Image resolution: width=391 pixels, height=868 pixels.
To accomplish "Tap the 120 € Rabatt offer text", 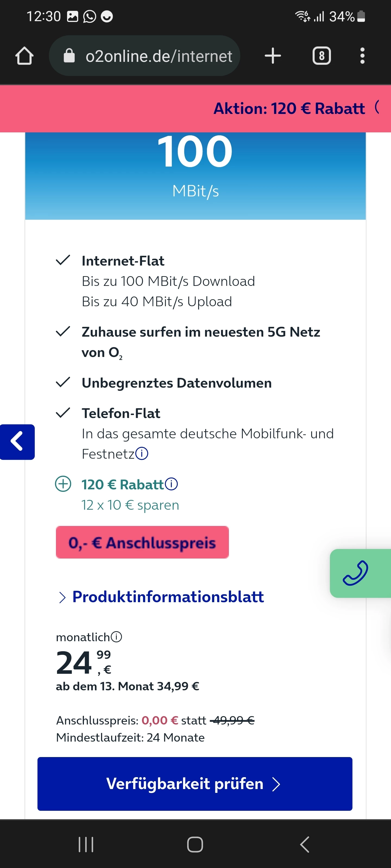I will tap(122, 484).
